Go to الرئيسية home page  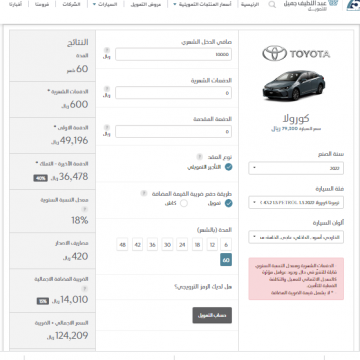tap(250, 5)
